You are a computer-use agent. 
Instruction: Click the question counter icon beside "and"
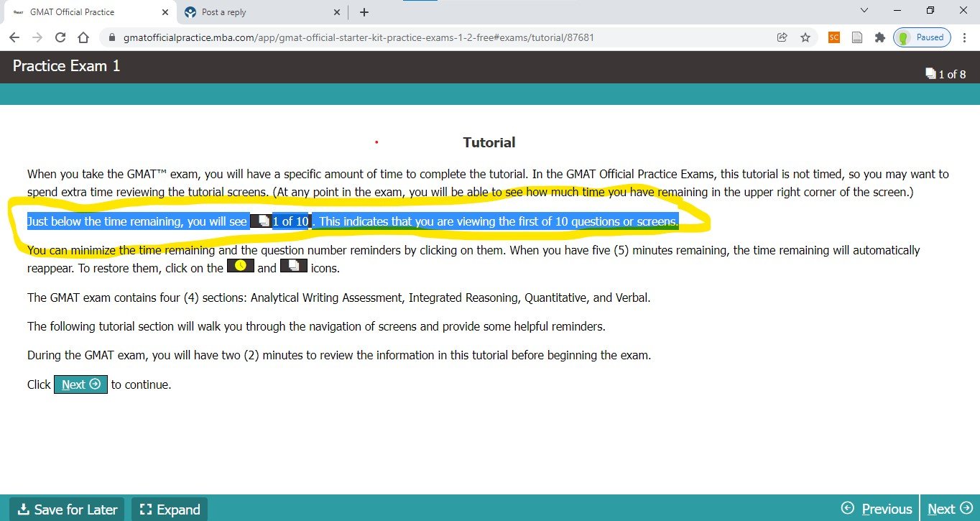coord(293,265)
